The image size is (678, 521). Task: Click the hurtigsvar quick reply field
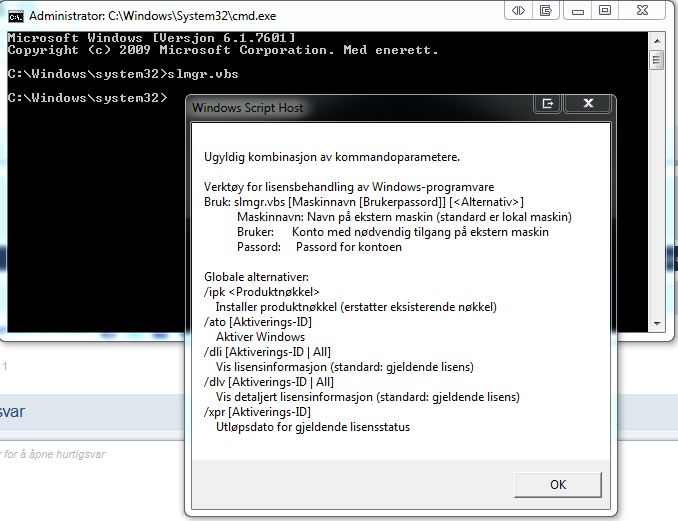(x=53, y=454)
